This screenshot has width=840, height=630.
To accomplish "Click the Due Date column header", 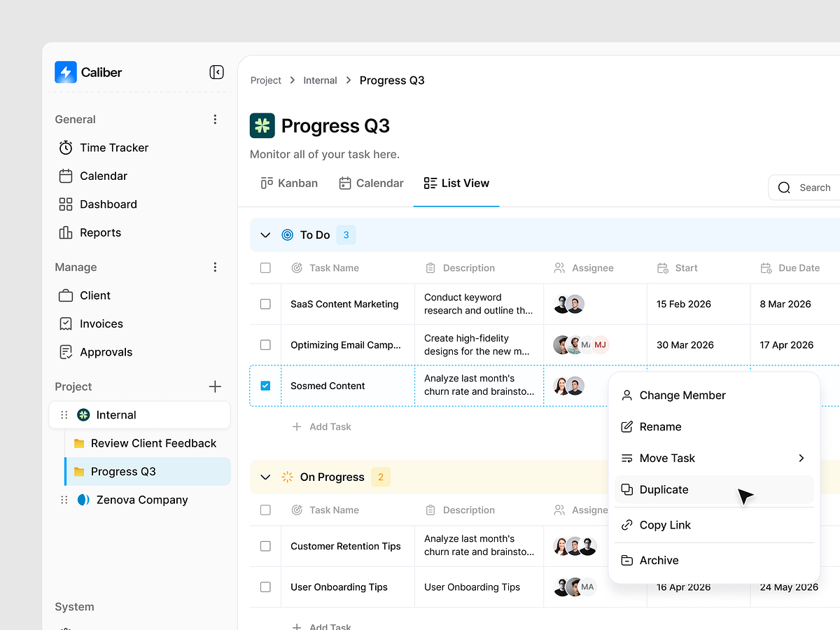I will [x=790, y=268].
